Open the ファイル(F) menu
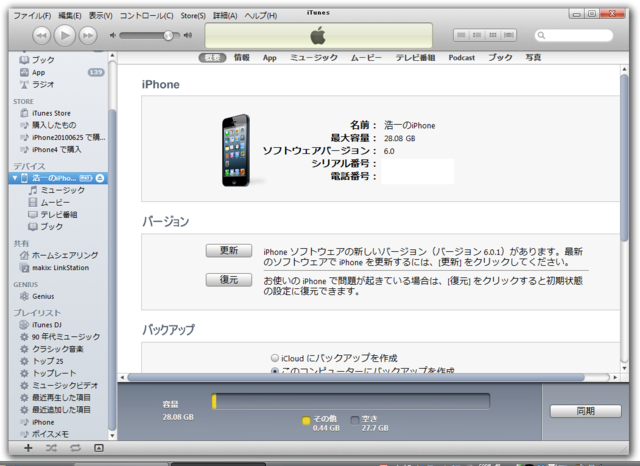 pos(32,16)
